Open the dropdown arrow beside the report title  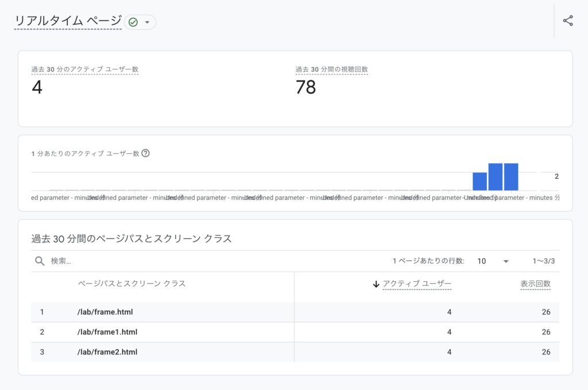[147, 22]
